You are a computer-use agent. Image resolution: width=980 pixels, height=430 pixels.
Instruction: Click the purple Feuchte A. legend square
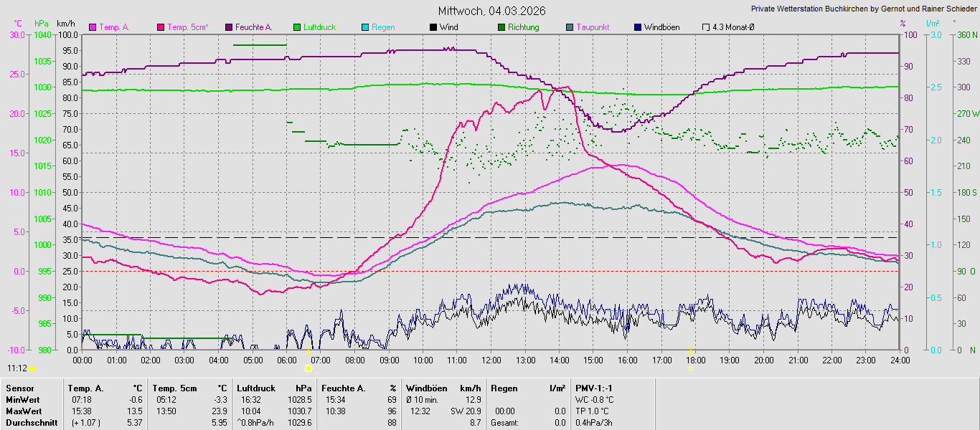(x=229, y=27)
